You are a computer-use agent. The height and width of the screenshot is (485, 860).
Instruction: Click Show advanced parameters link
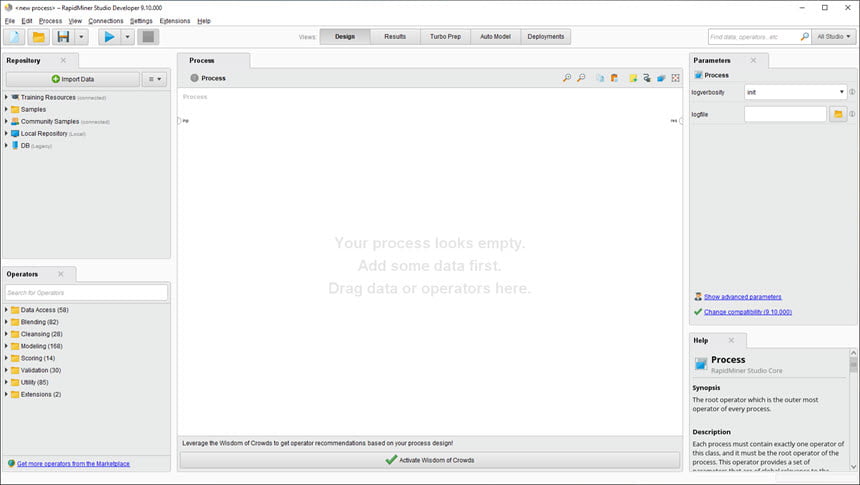click(x=743, y=297)
